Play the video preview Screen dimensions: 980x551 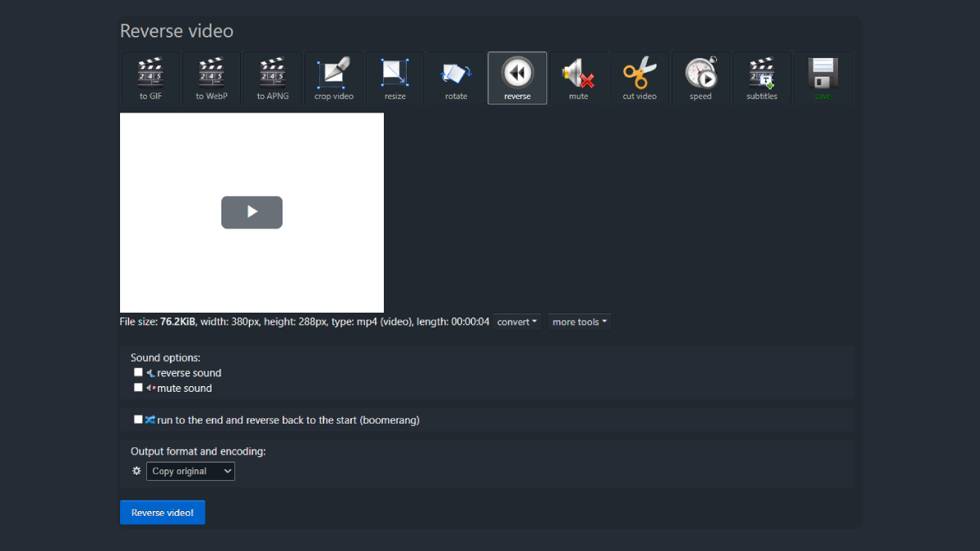(252, 212)
